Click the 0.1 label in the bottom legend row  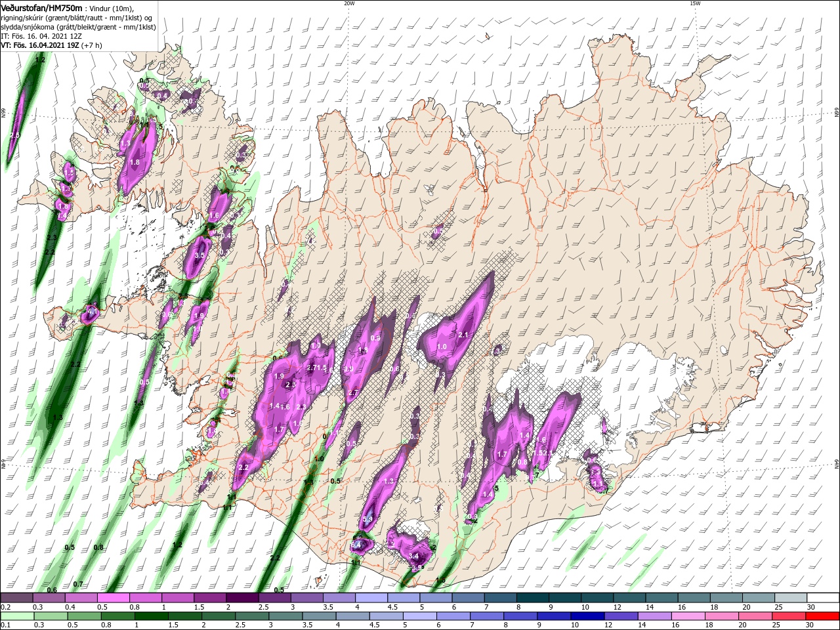(x=5, y=625)
